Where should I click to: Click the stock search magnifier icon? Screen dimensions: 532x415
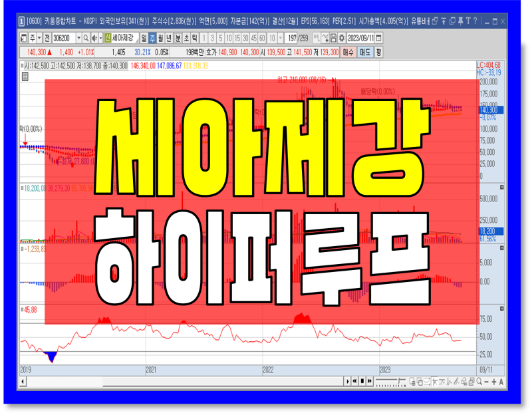(86, 38)
